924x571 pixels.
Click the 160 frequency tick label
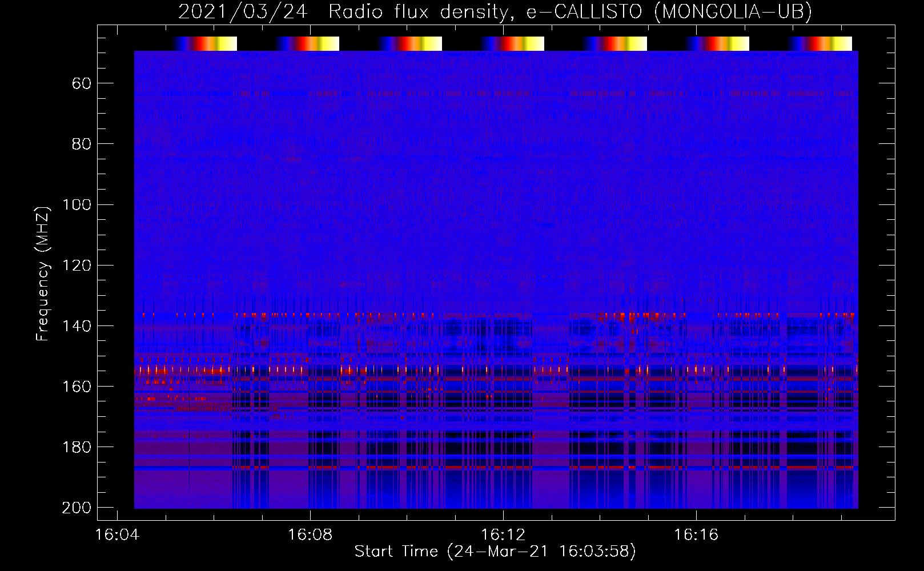point(77,387)
